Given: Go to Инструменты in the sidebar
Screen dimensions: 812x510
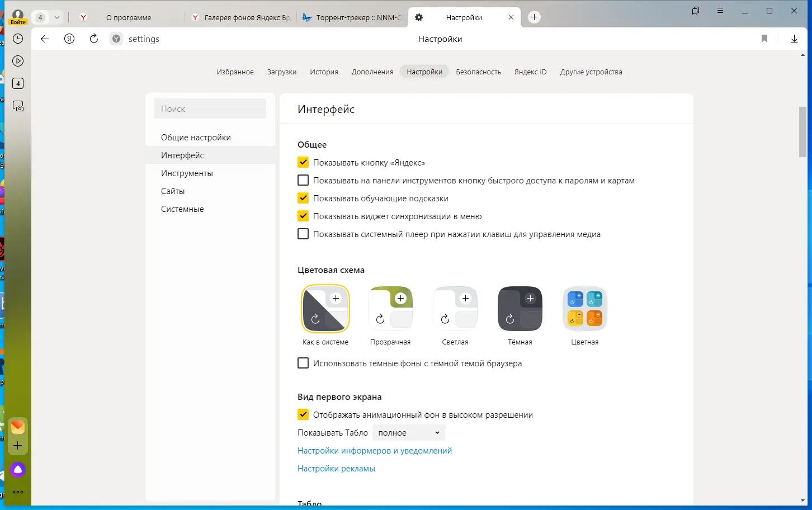Looking at the screenshot, I should (x=210, y=173).
